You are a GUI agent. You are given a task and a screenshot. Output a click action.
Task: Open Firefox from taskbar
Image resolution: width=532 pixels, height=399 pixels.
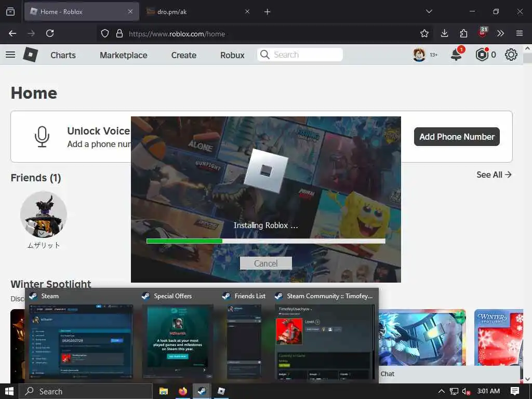183,391
